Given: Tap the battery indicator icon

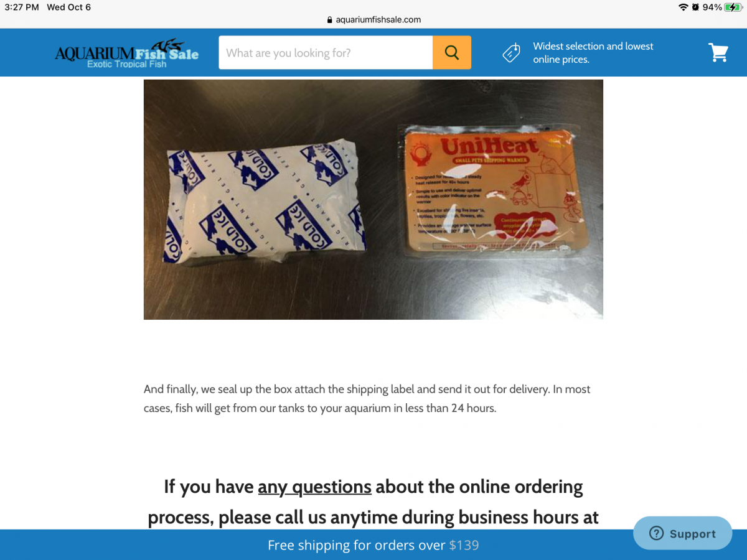Looking at the screenshot, I should 733,7.
